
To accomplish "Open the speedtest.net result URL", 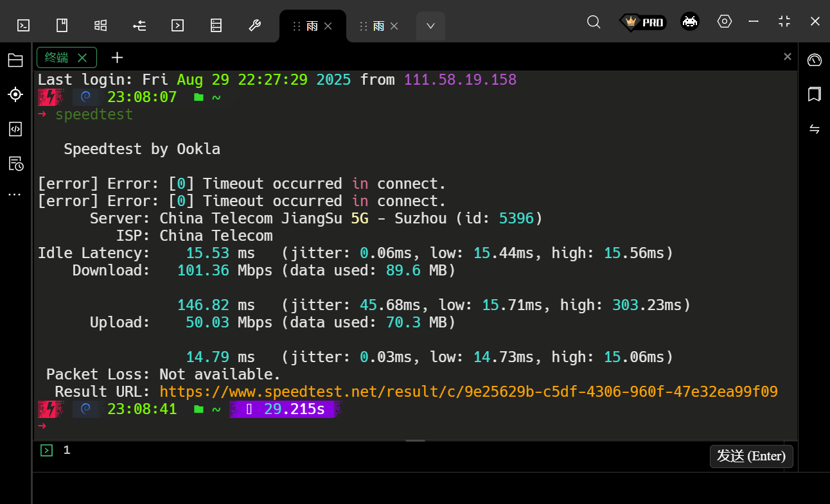I will (468, 392).
